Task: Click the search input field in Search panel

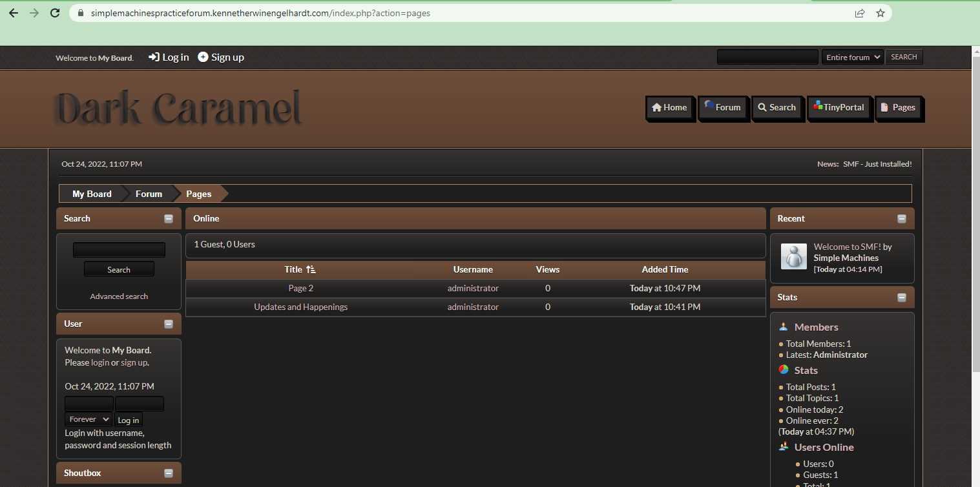Action: tap(119, 250)
